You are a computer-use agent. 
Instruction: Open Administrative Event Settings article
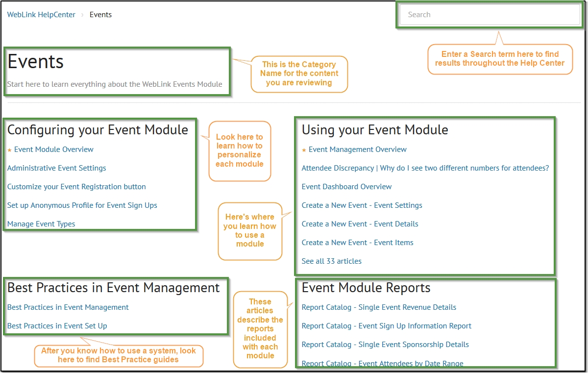coord(57,168)
